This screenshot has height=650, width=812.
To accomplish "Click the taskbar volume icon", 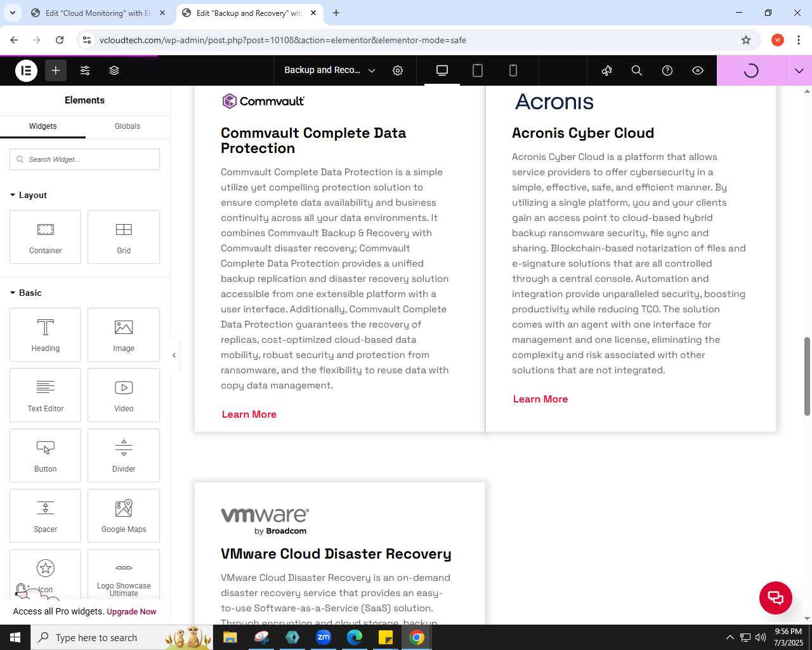I will [x=761, y=637].
